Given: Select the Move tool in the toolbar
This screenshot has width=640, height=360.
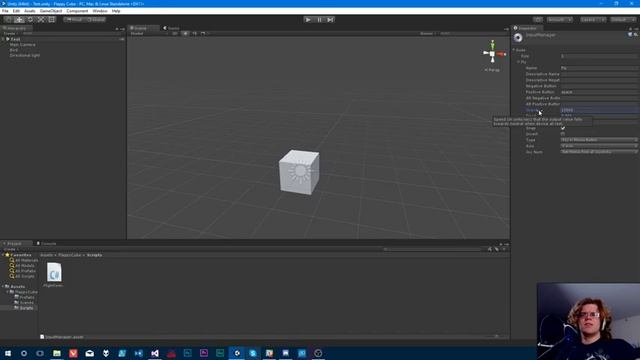Looking at the screenshot, I should tap(19, 20).
